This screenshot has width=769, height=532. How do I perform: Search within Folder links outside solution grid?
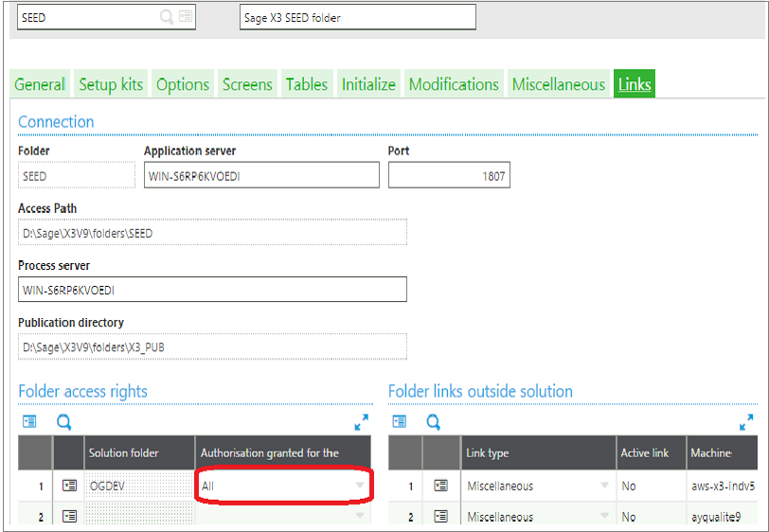pos(434,421)
